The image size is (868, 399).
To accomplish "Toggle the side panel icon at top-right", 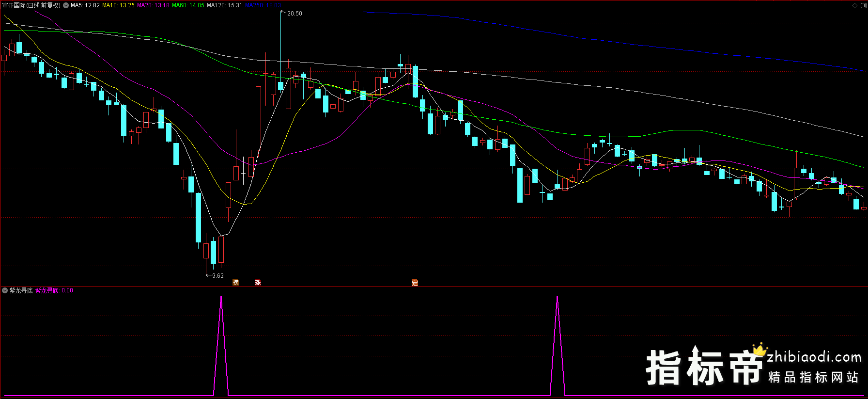I will (863, 5).
